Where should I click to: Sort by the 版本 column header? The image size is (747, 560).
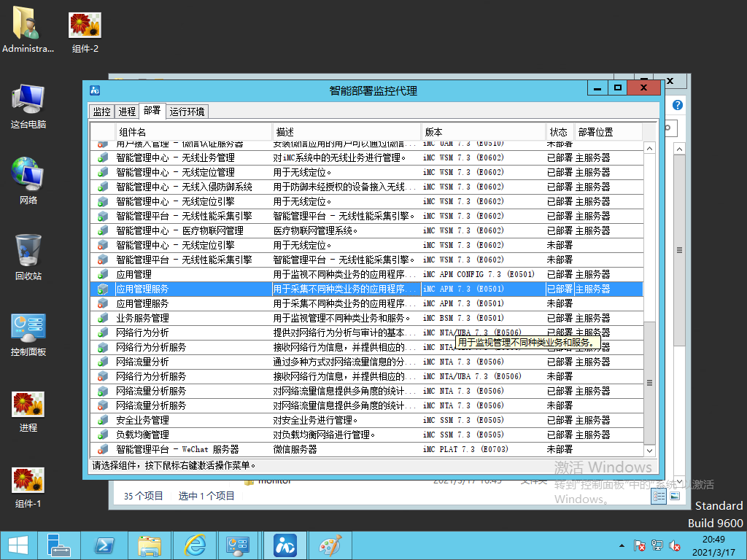[x=484, y=132]
